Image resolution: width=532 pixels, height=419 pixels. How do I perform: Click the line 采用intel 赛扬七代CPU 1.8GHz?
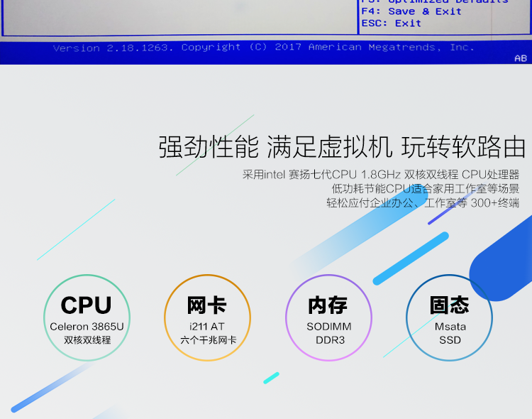click(x=381, y=174)
